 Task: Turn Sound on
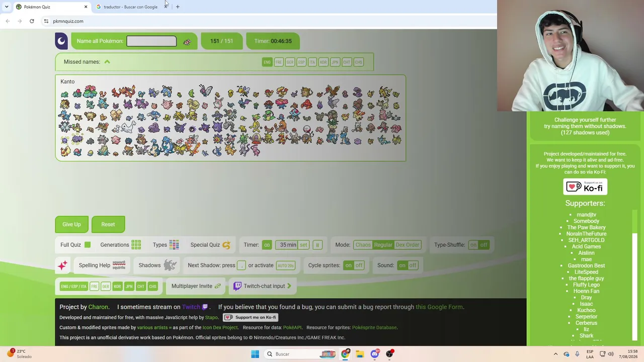402,265
